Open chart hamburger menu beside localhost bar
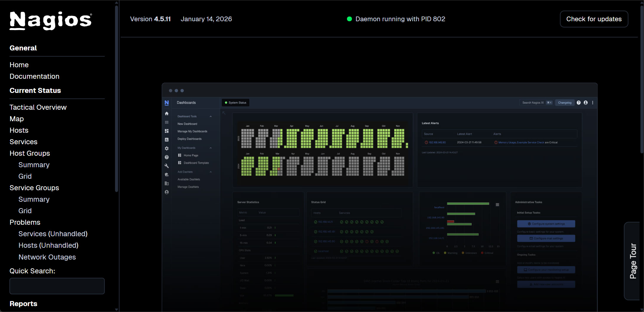644x312 pixels. coord(497,205)
